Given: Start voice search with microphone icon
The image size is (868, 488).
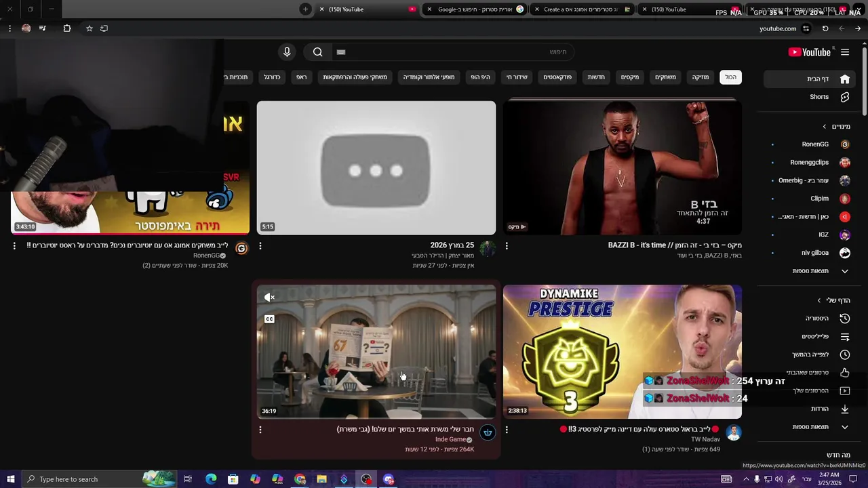Looking at the screenshot, I should tap(287, 52).
